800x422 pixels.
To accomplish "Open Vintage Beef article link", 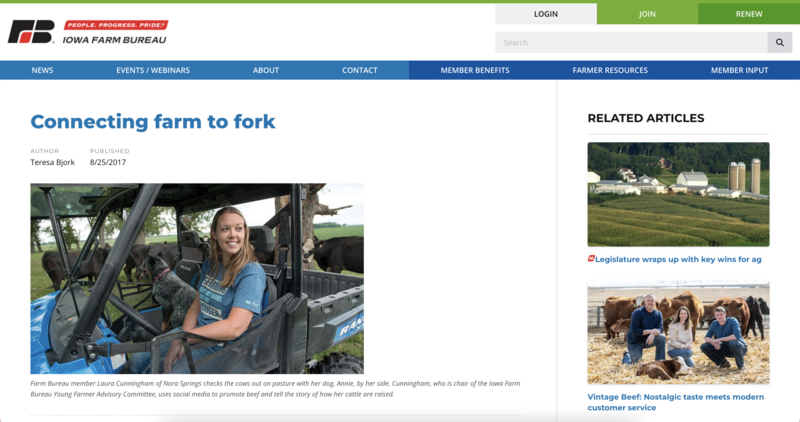I will click(x=676, y=402).
